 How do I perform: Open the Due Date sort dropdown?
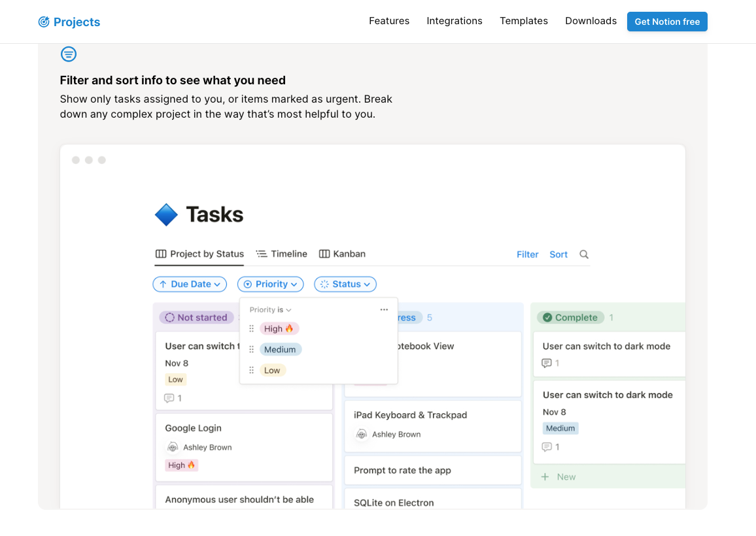(190, 284)
